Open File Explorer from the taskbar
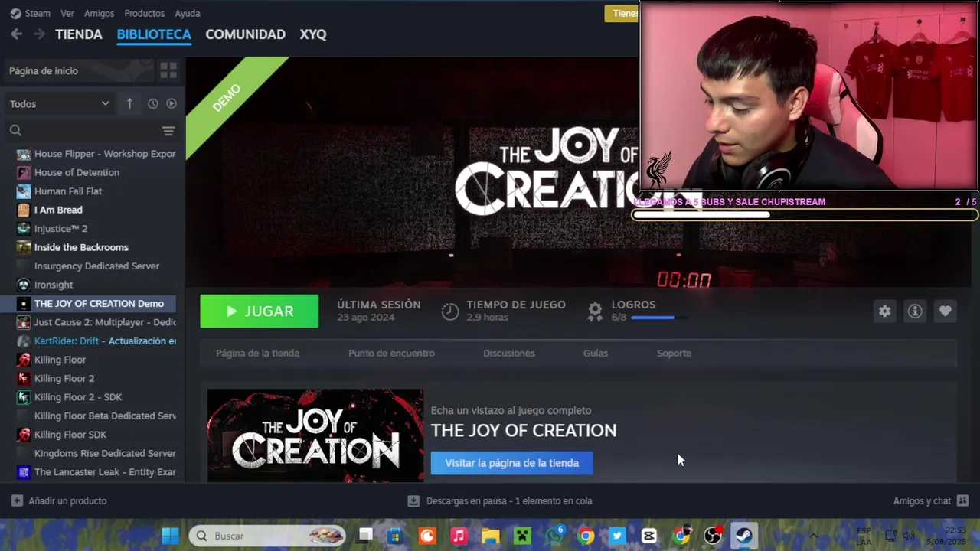980x551 pixels. pyautogui.click(x=490, y=536)
